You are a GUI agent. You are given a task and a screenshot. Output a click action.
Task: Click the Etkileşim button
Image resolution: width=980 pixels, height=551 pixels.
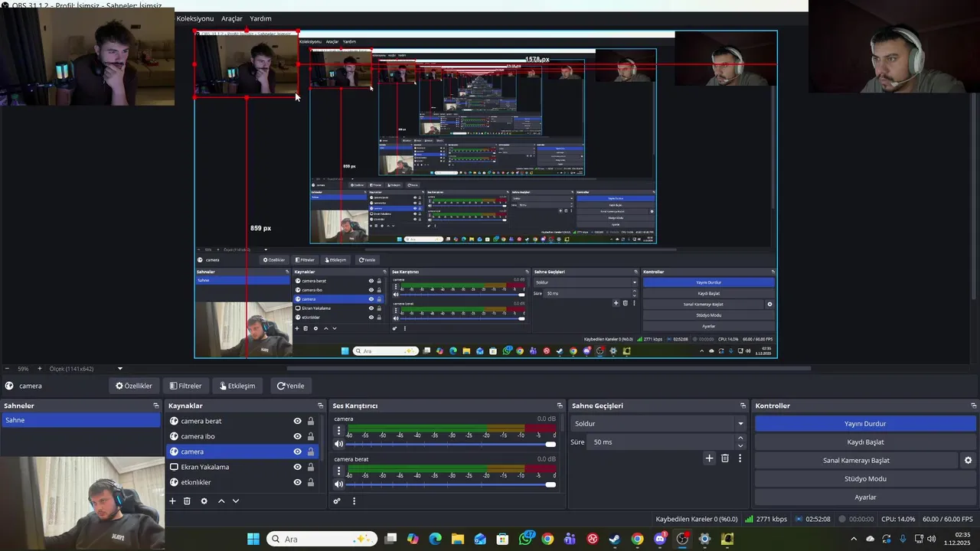pos(237,386)
